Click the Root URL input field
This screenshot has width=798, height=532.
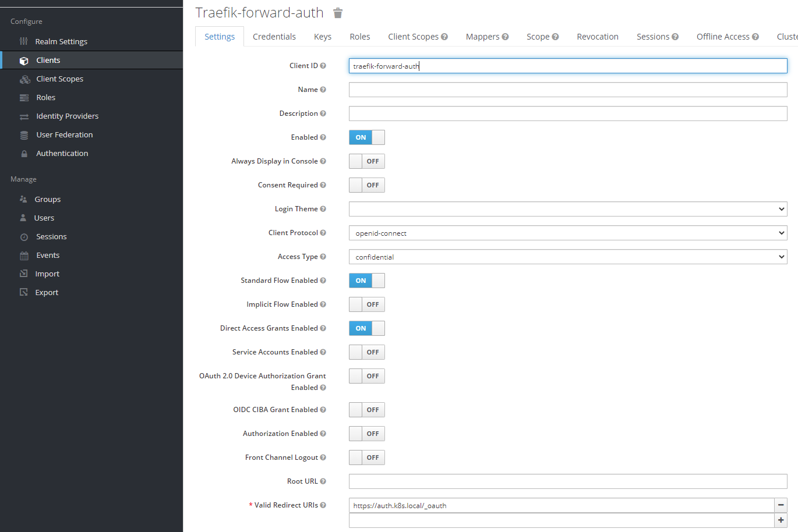coord(568,481)
